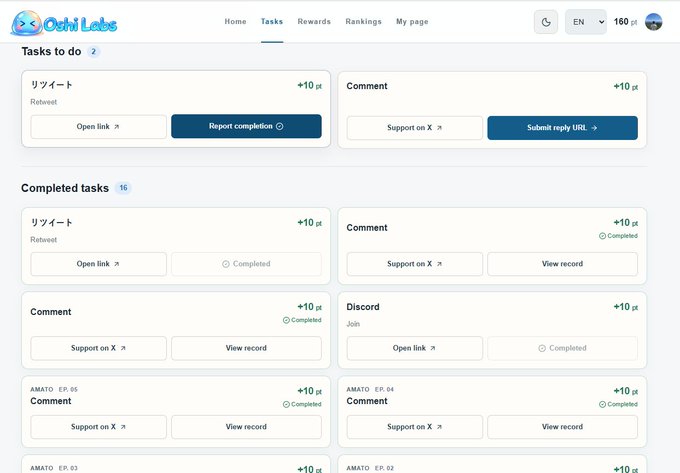Click the Tasks to do count badge 2
680x473 pixels.
click(93, 52)
